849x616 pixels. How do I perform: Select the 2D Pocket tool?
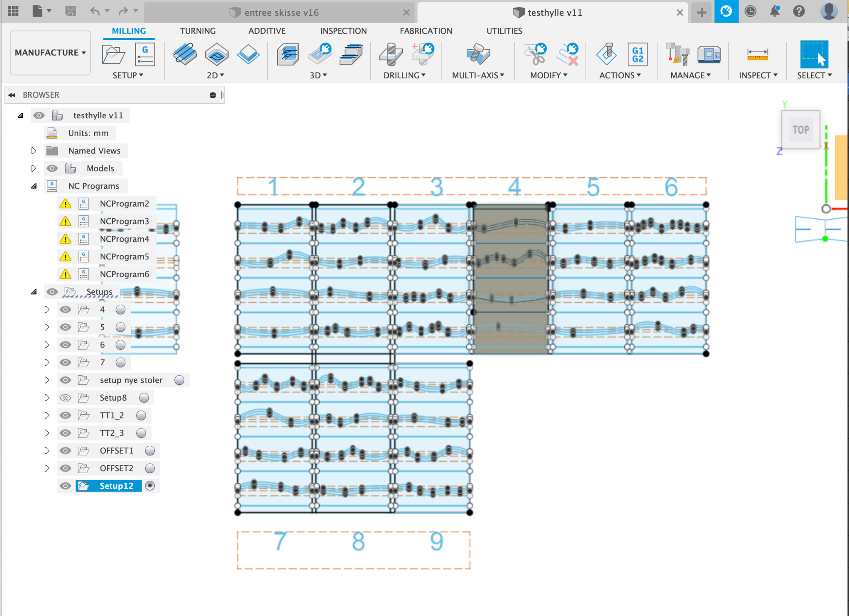216,54
